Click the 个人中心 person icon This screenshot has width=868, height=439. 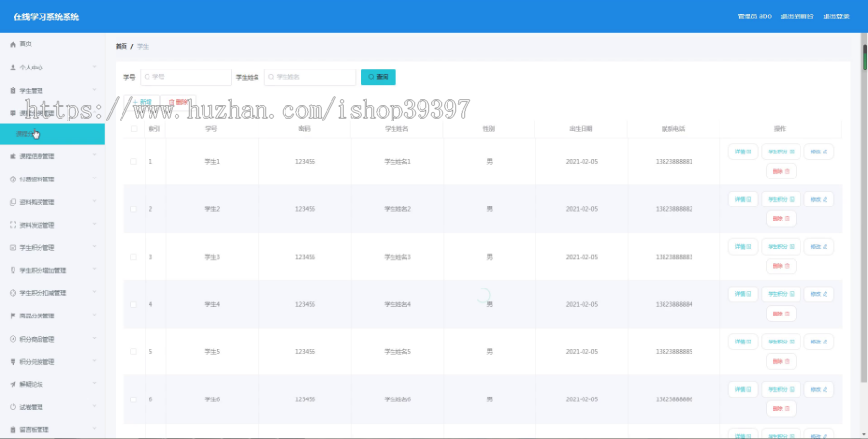point(13,67)
